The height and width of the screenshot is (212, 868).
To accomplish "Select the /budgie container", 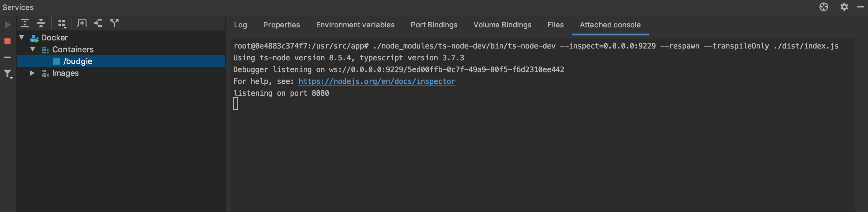I will click(78, 61).
